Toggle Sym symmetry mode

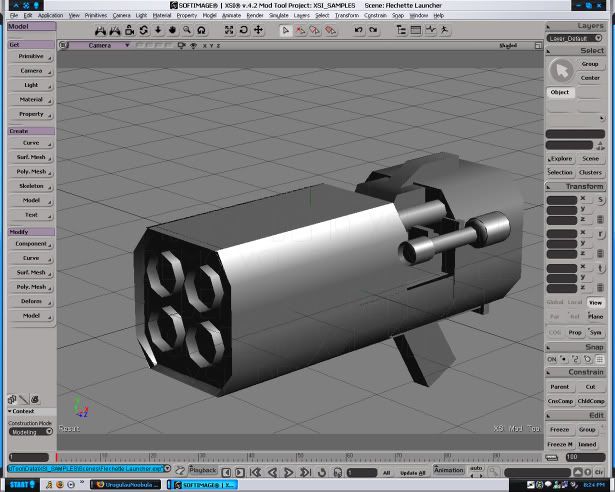595,332
